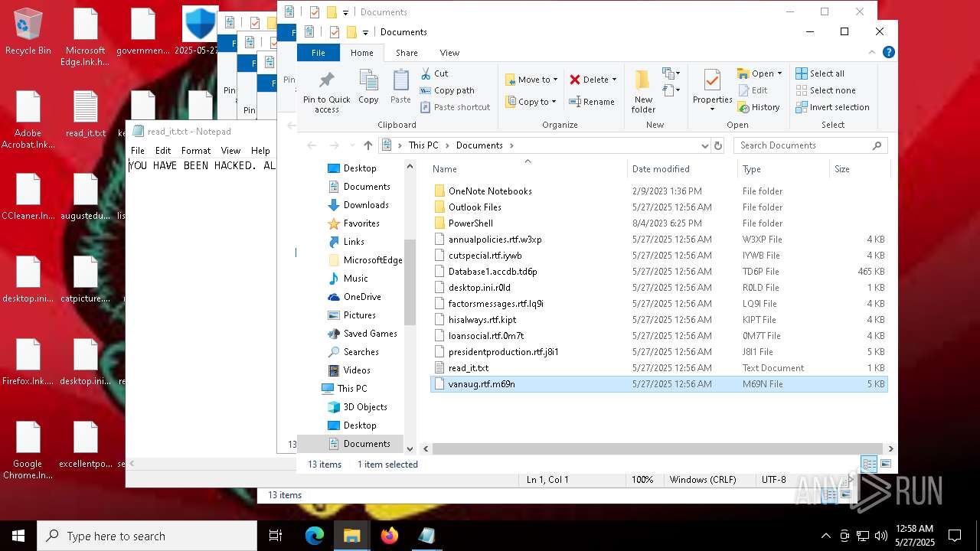This screenshot has width=980, height=551.
Task: Select read_it.txt desktop icon
Action: click(x=86, y=115)
